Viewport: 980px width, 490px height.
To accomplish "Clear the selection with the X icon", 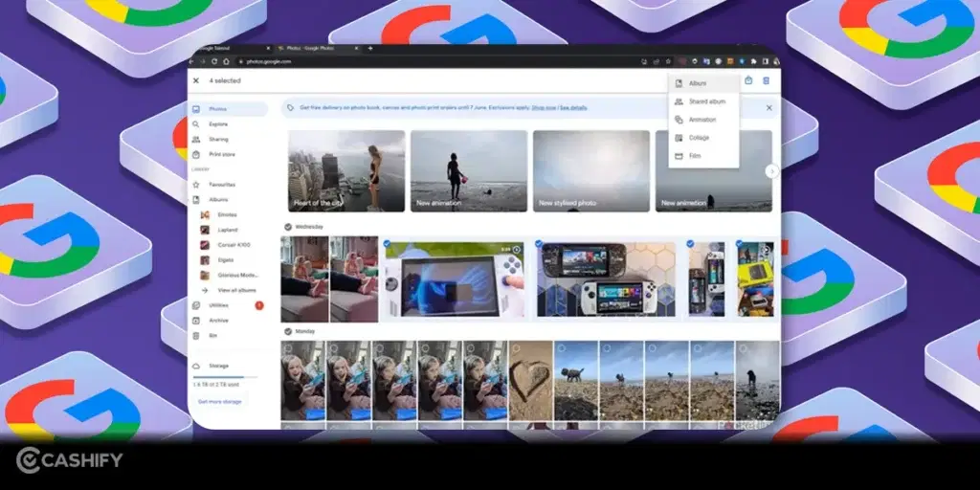I will point(195,80).
